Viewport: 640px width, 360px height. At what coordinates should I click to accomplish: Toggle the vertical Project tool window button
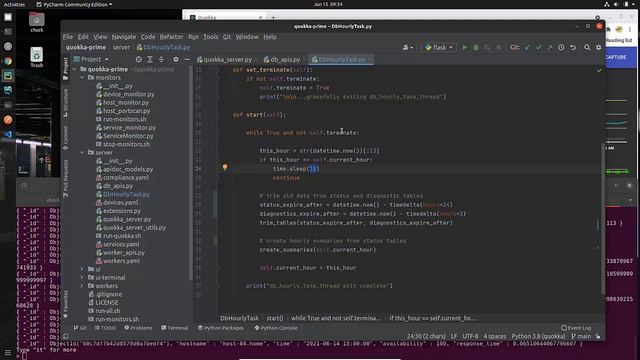pos(66,69)
